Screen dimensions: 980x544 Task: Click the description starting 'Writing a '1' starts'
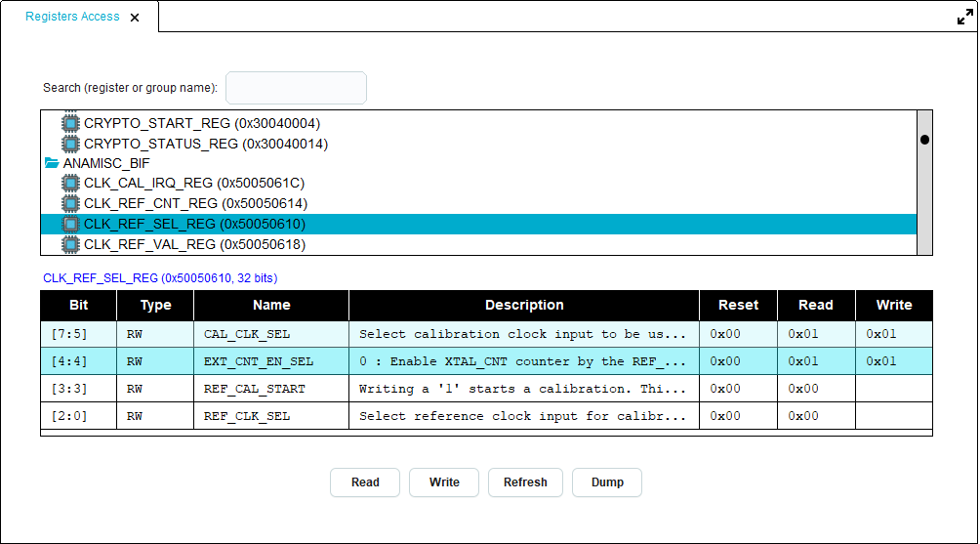(x=522, y=389)
